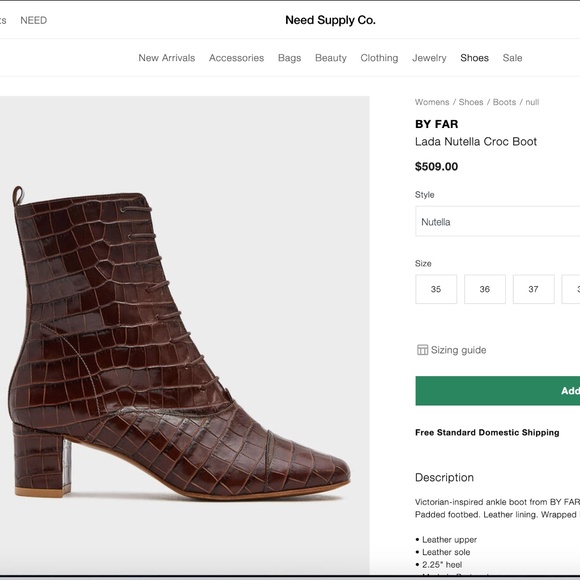Open the Sale category

click(x=512, y=58)
